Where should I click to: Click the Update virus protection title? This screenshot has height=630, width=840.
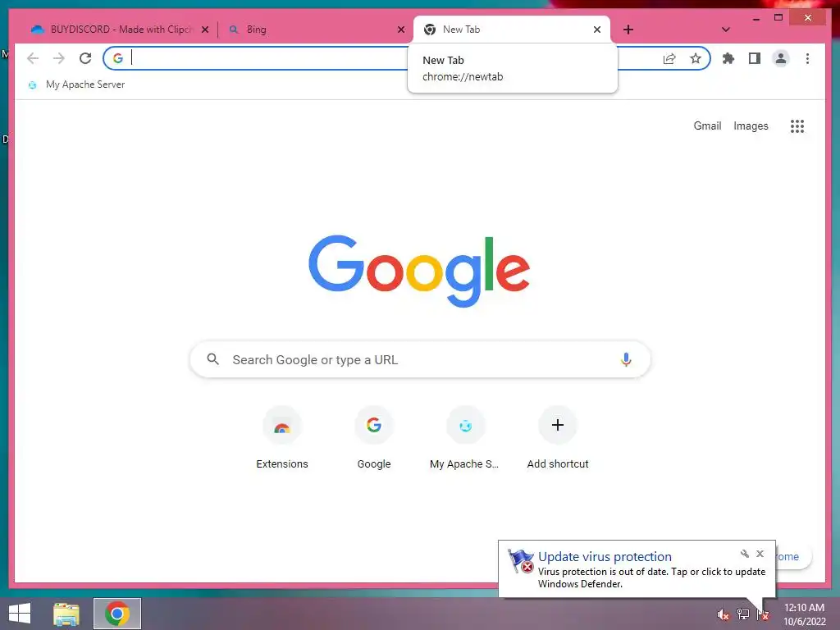click(x=605, y=557)
